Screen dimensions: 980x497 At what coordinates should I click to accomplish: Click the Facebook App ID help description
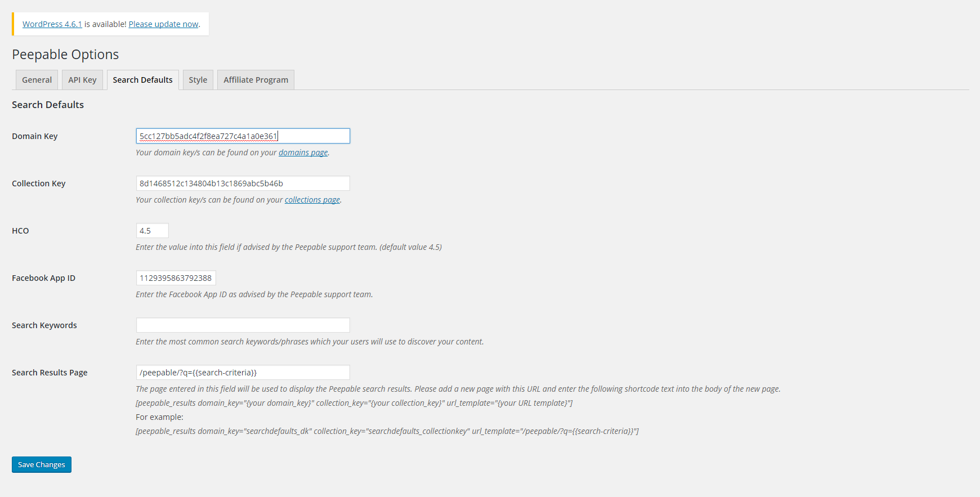pos(254,294)
